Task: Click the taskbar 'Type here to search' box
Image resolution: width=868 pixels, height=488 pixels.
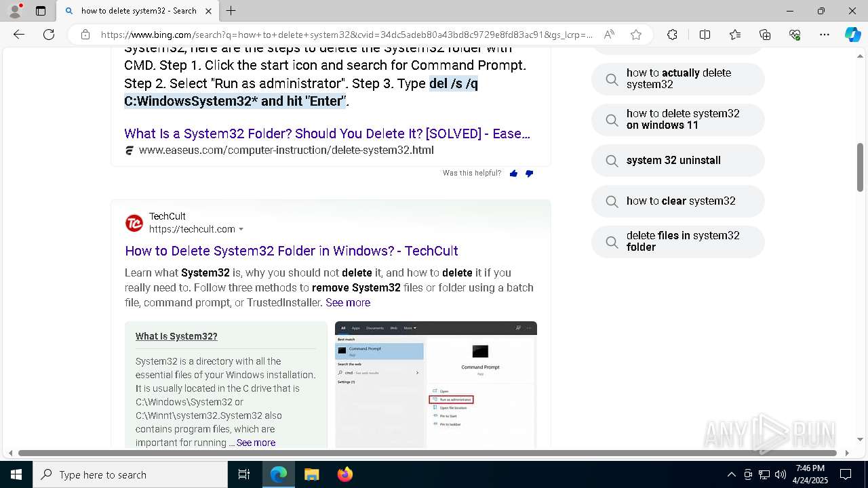Action: [130, 474]
